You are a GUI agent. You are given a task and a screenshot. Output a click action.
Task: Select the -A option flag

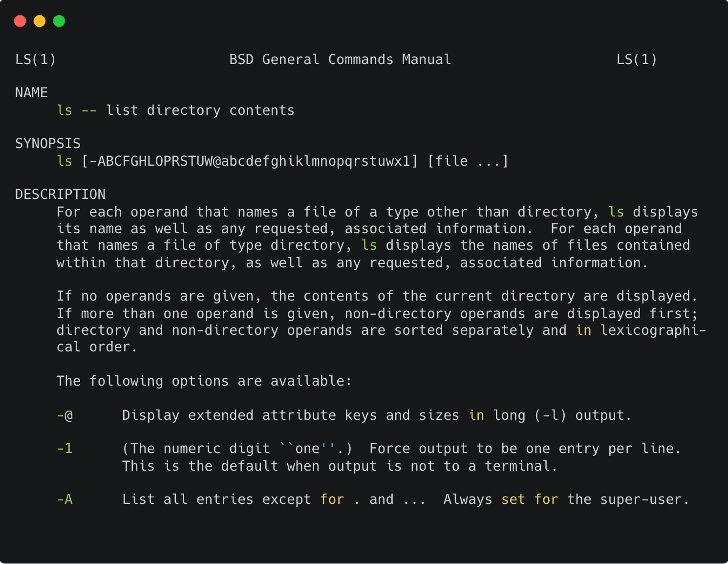point(65,499)
